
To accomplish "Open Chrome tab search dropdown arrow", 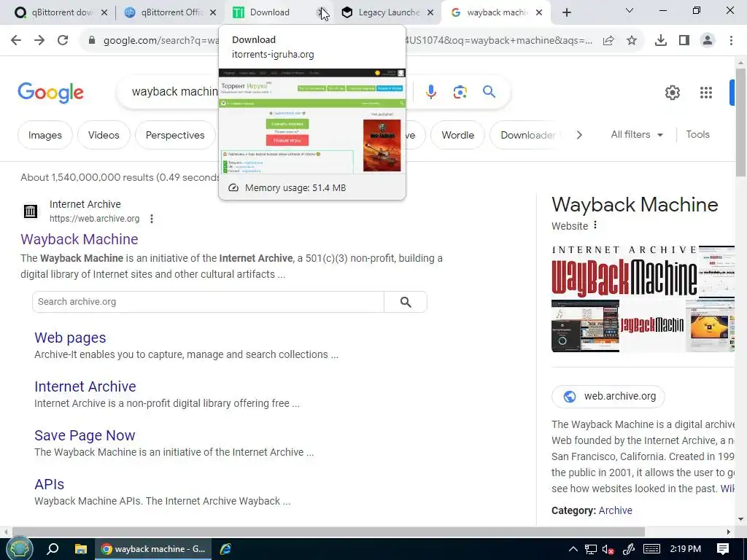I will [x=630, y=10].
